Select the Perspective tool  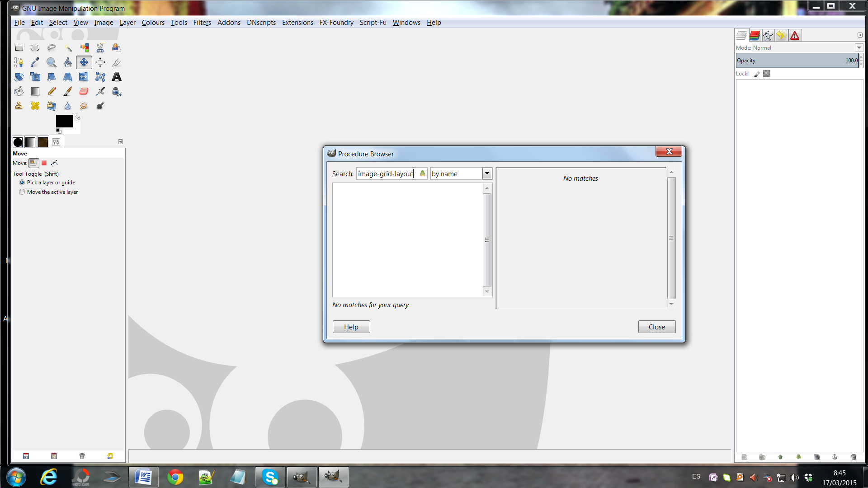tap(68, 77)
